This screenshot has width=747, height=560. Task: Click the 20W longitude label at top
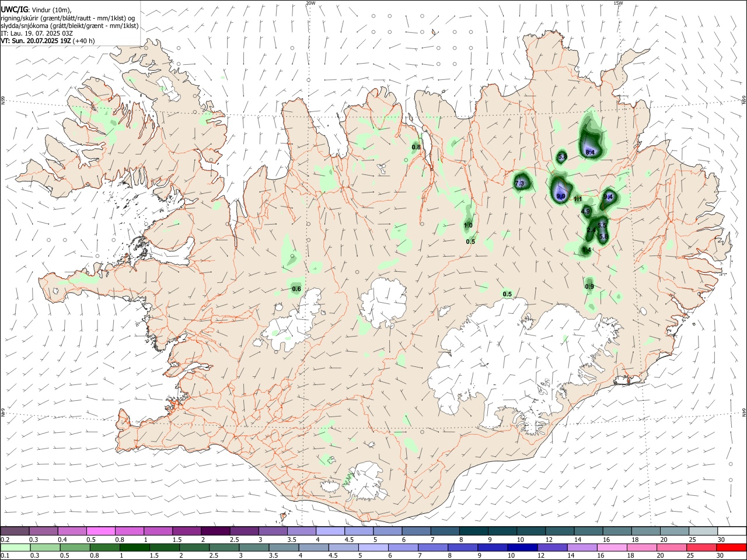click(x=310, y=3)
